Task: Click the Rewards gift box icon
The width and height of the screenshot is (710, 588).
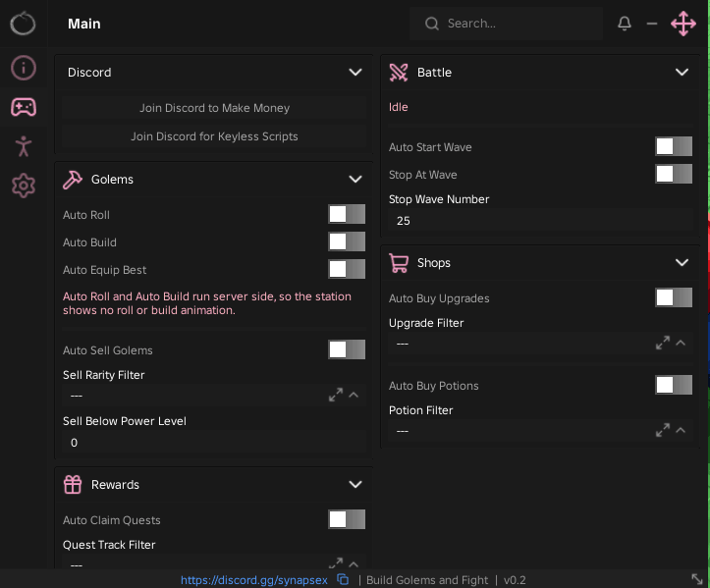Action: 73,484
